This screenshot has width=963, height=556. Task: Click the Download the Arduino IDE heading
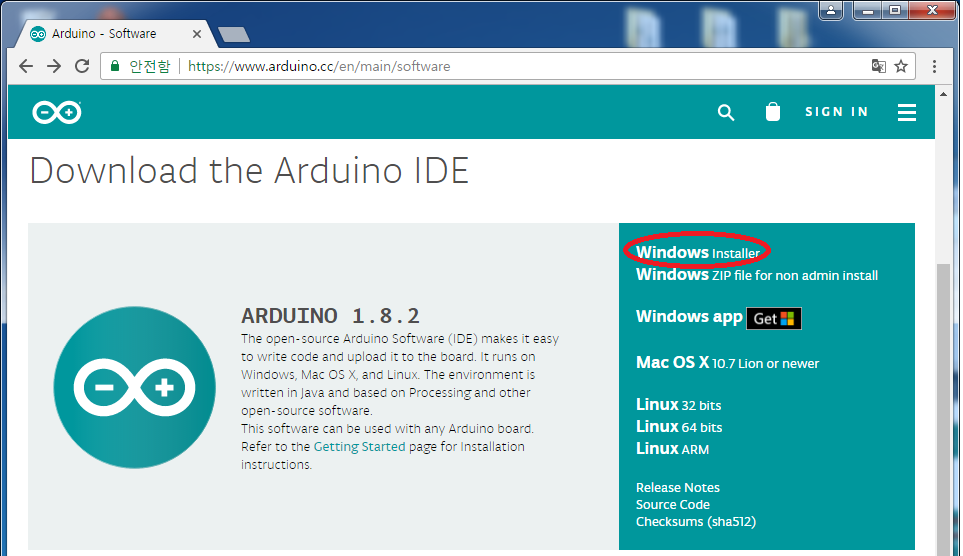tap(249, 170)
